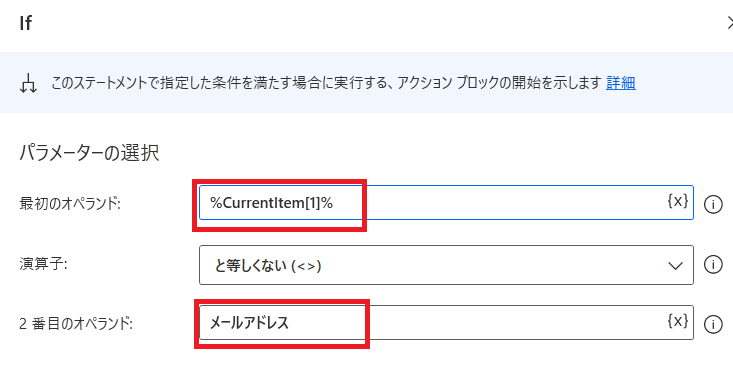The height and width of the screenshot is (389, 733).
Task: Open variable picker for the second operand
Action: [x=677, y=321]
